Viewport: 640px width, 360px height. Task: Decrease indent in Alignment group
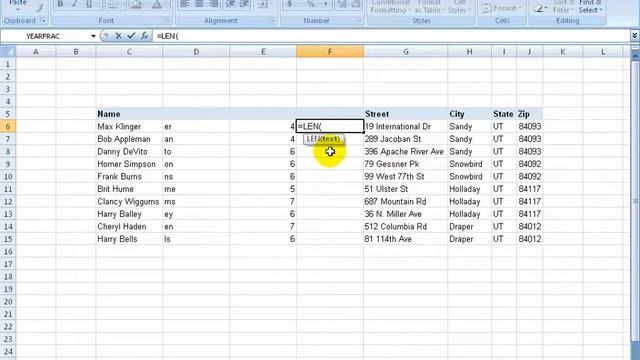[x=230, y=4]
